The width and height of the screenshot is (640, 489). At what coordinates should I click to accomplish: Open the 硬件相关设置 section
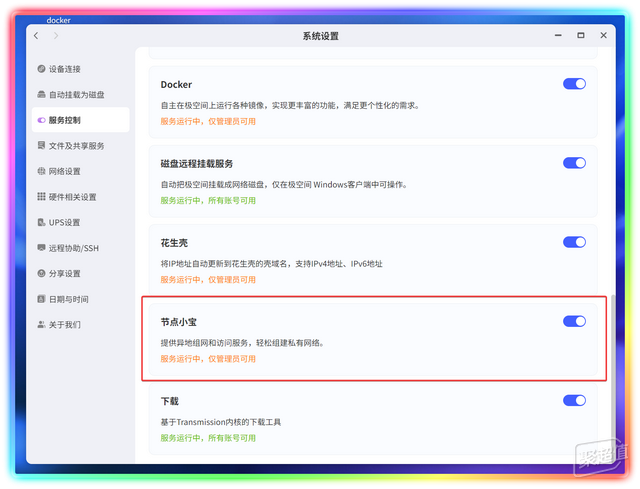click(x=80, y=196)
